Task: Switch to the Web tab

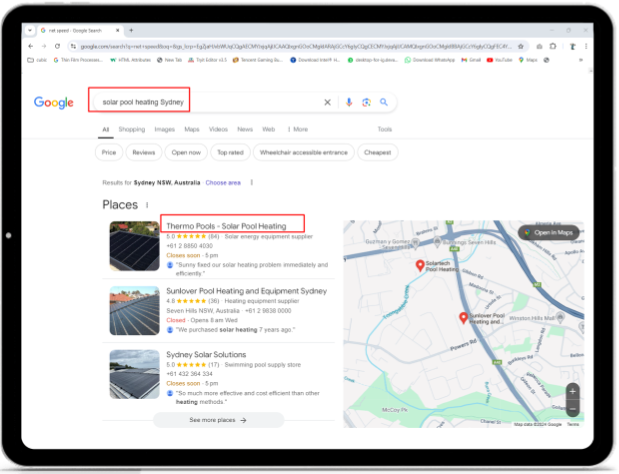Action: [268, 129]
